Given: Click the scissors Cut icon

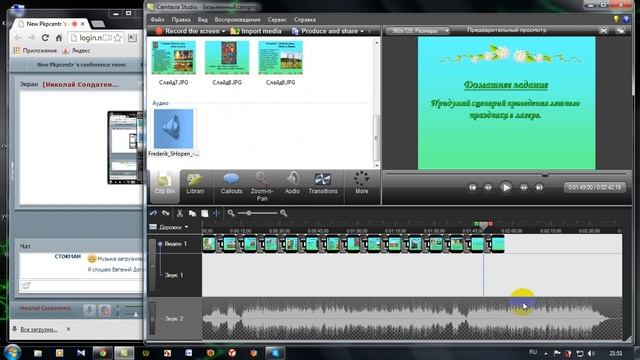Looking at the screenshot, I should [x=180, y=213].
